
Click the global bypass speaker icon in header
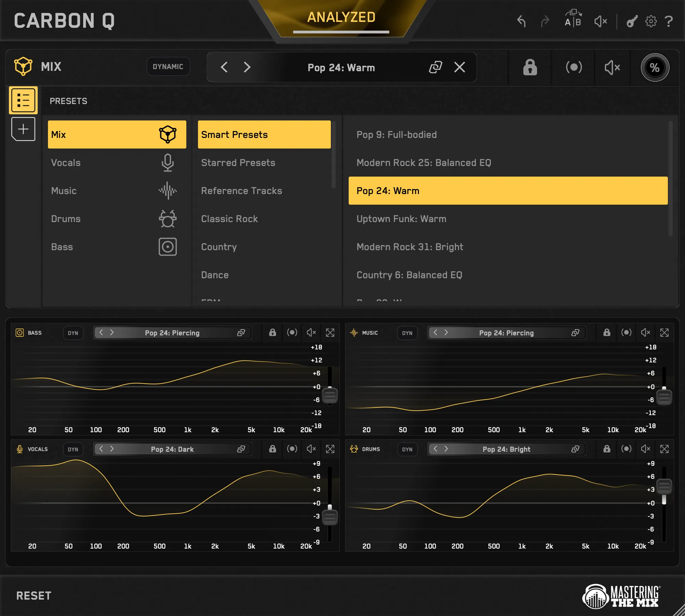click(x=601, y=22)
